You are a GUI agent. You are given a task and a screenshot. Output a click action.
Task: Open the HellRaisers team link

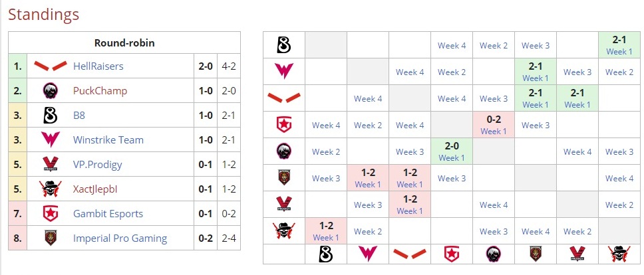(x=98, y=66)
